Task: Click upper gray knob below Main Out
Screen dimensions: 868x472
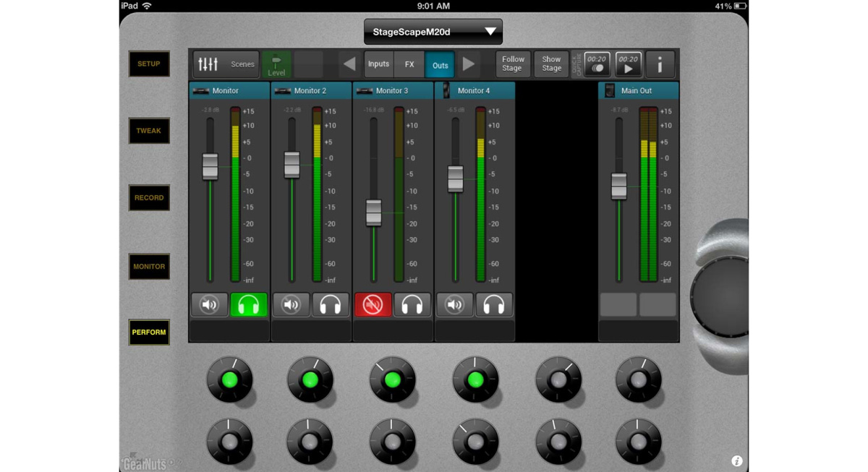Action: tap(639, 379)
